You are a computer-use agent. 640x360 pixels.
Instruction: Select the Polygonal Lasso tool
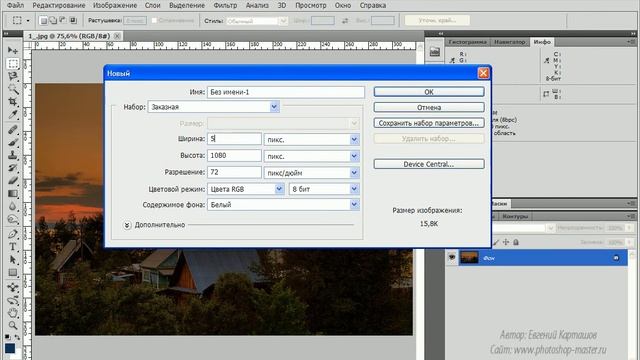click(13, 76)
